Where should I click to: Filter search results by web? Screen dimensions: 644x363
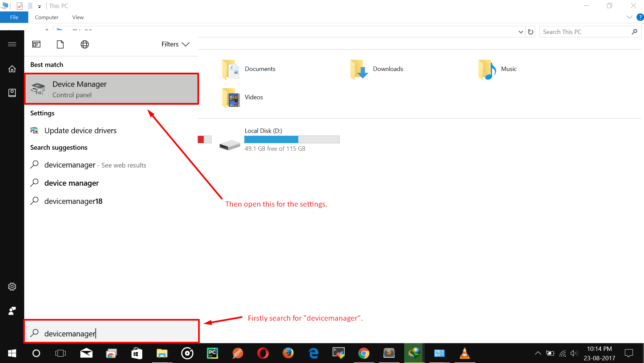coord(85,44)
